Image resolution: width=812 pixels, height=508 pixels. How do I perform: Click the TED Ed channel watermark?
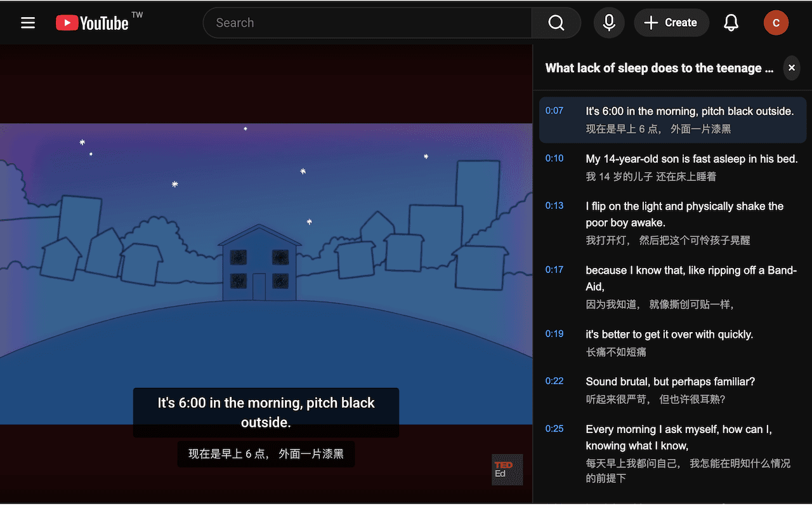506,469
